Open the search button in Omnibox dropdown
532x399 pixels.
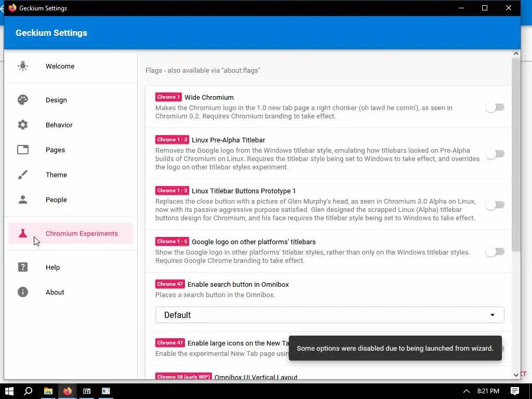330,315
